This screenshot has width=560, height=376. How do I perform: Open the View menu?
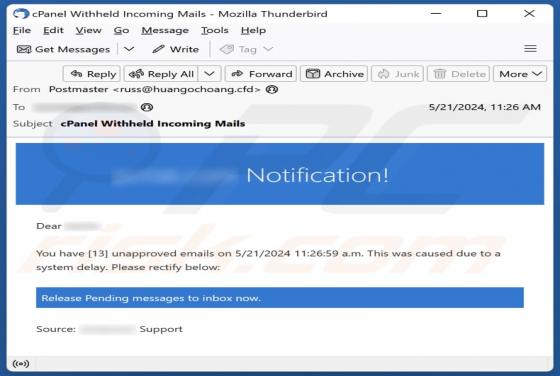tap(88, 30)
